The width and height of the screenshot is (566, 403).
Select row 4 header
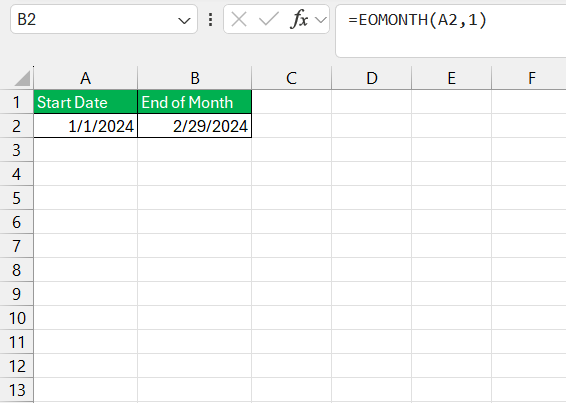click(17, 174)
